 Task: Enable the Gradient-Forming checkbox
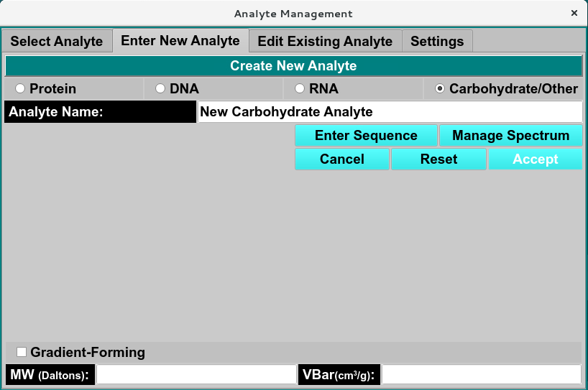[x=22, y=352]
